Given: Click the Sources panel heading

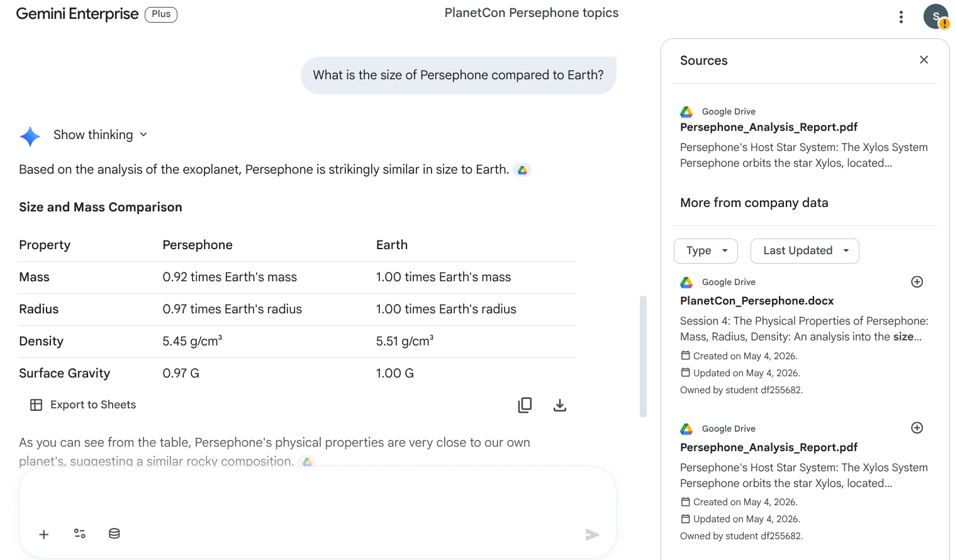Looking at the screenshot, I should (x=704, y=60).
